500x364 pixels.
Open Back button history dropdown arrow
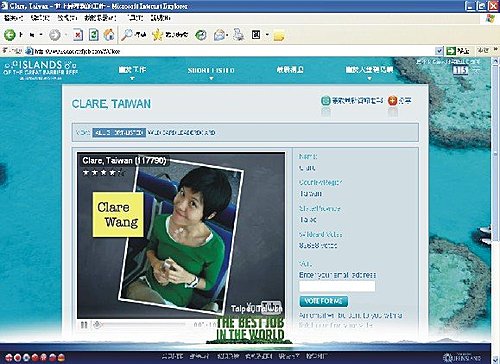pos(41,35)
